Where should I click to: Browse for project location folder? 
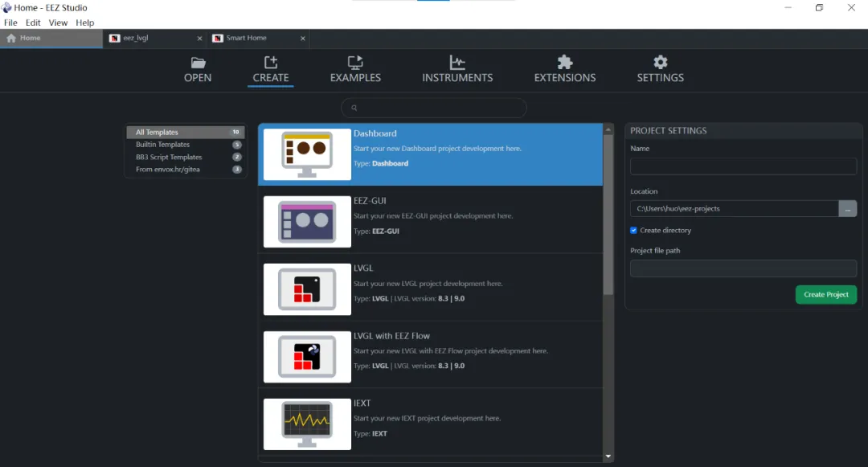pyautogui.click(x=848, y=209)
